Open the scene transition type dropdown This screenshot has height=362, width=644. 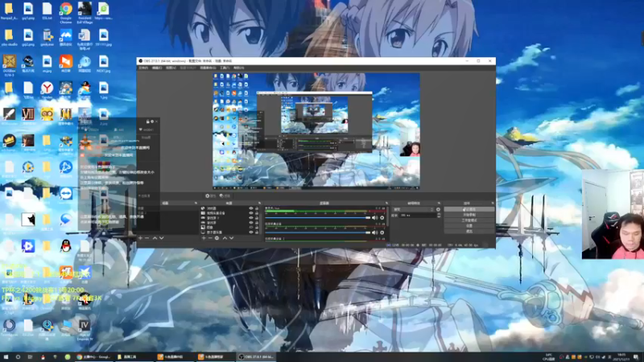[x=414, y=210]
